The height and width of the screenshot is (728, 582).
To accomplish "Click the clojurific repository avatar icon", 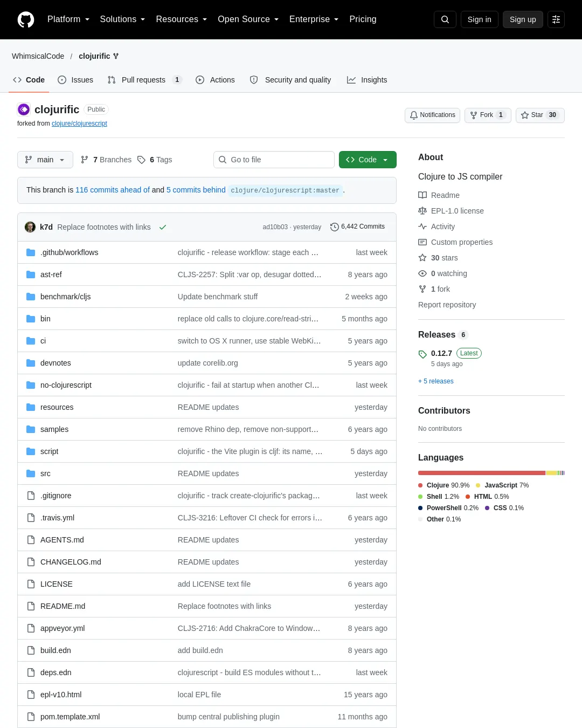I will [24, 109].
